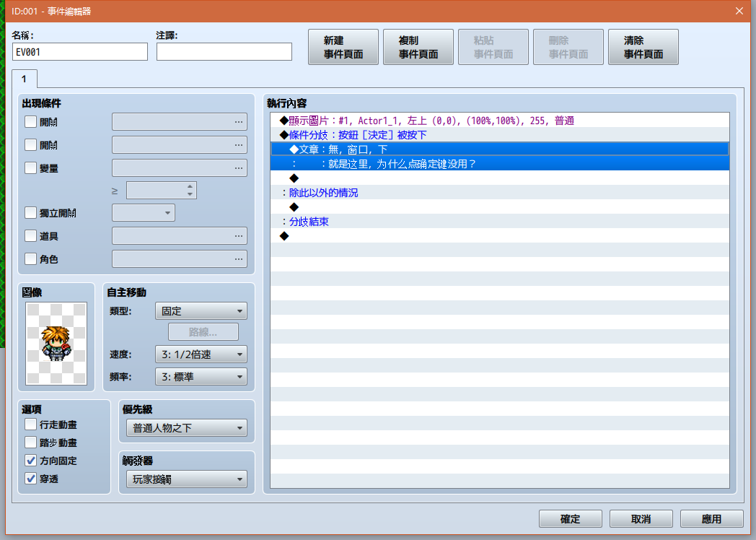Enable the 獨立開關 condition checkbox
This screenshot has height=540, width=756.
pos(30,213)
